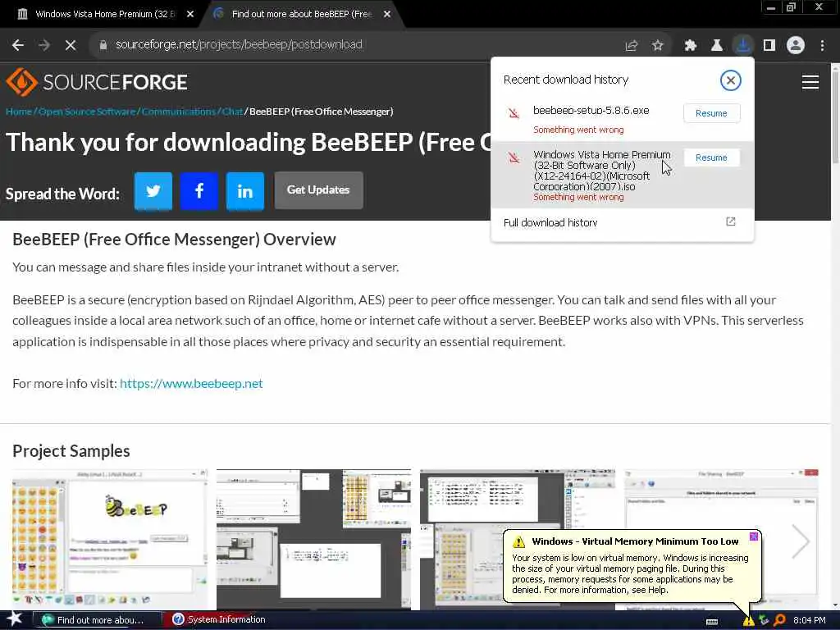Click the failed download icon for beebeep-setup
Screen dimensions: 840x630
514,113
